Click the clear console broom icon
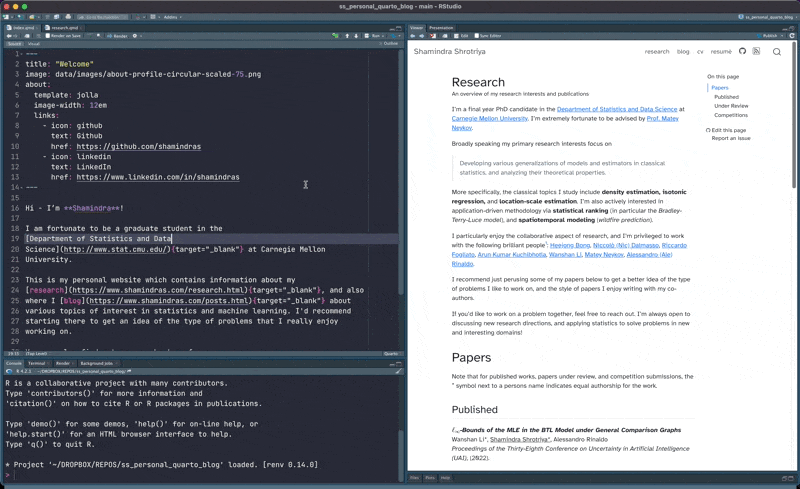 (x=398, y=371)
